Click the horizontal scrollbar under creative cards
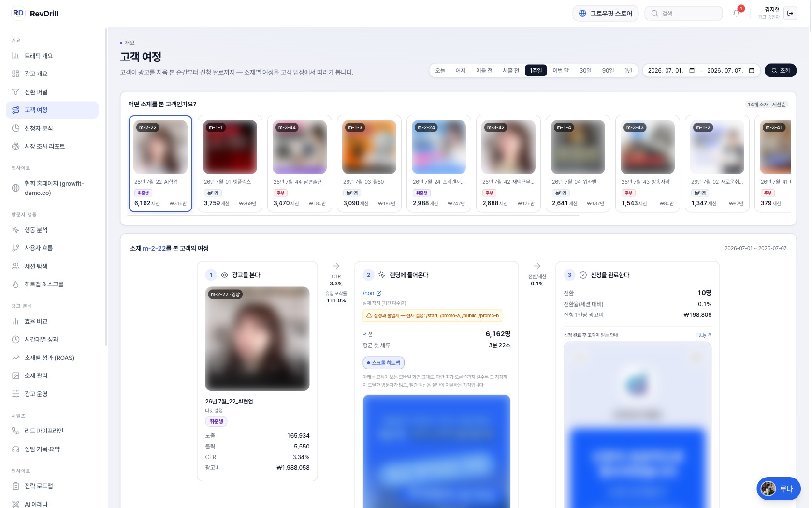Screen dimensions: 812x508 click(353, 215)
